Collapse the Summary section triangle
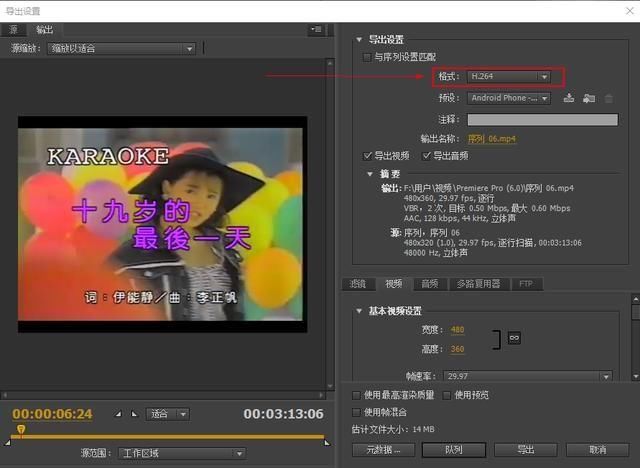The height and width of the screenshot is (468, 640). (x=370, y=174)
